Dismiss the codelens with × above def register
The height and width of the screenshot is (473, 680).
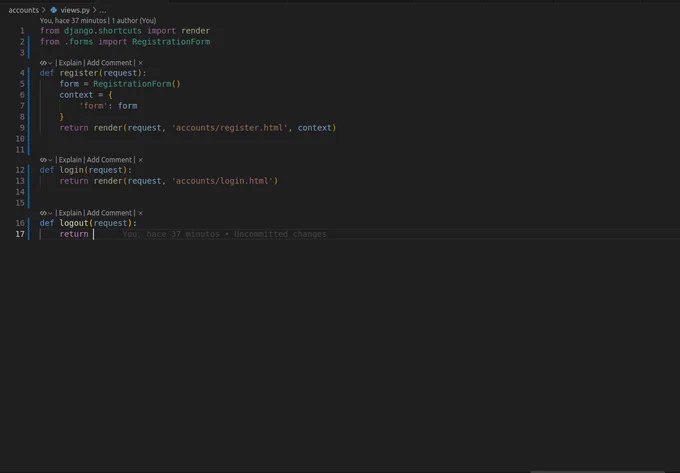[x=141, y=63]
